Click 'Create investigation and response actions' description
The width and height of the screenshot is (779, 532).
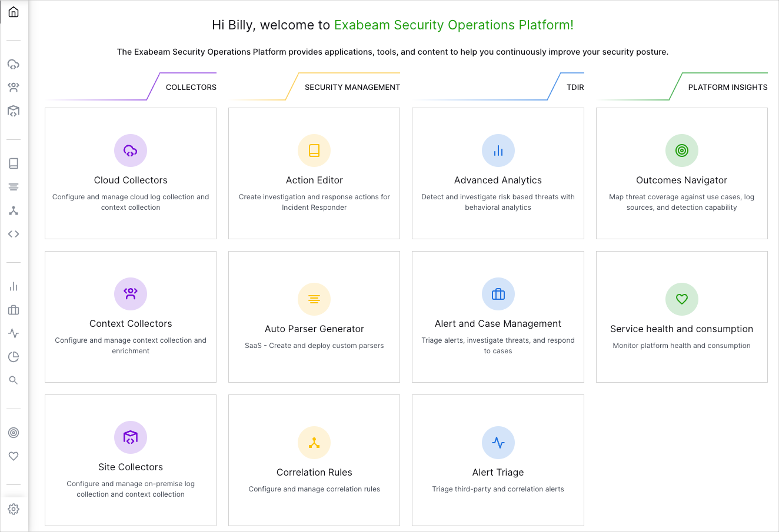click(x=314, y=202)
